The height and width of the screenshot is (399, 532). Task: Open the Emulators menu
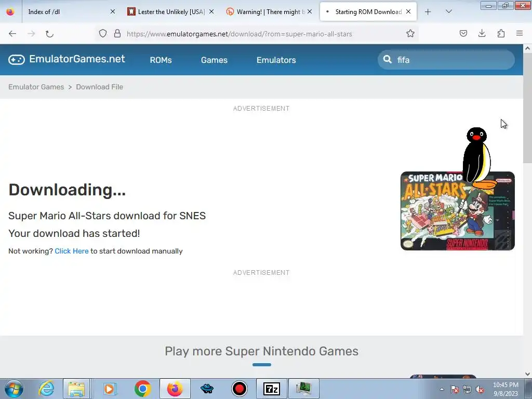[276, 60]
